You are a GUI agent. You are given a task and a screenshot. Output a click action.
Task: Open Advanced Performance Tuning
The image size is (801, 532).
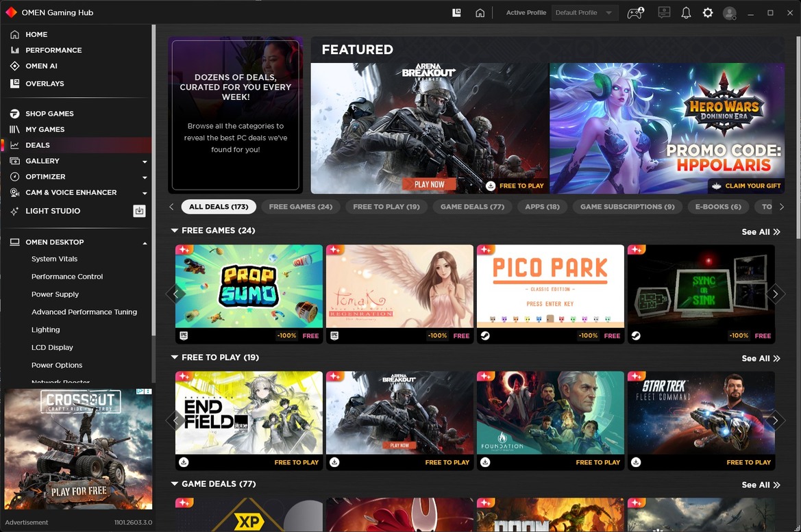click(84, 312)
